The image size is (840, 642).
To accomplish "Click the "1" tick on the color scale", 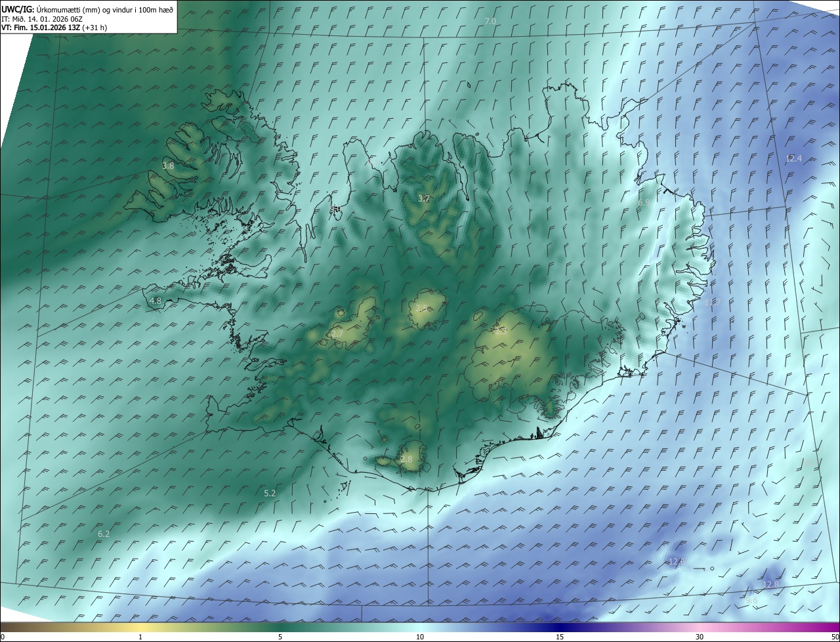I will click(140, 637).
